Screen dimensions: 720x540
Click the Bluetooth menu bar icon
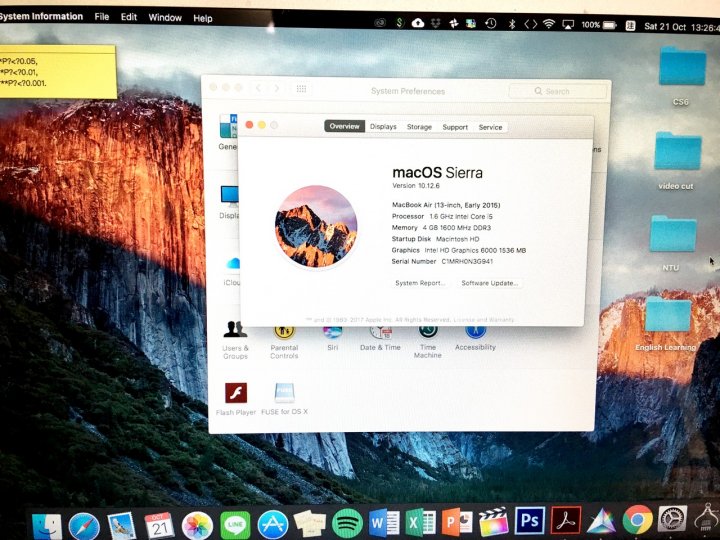coord(512,24)
